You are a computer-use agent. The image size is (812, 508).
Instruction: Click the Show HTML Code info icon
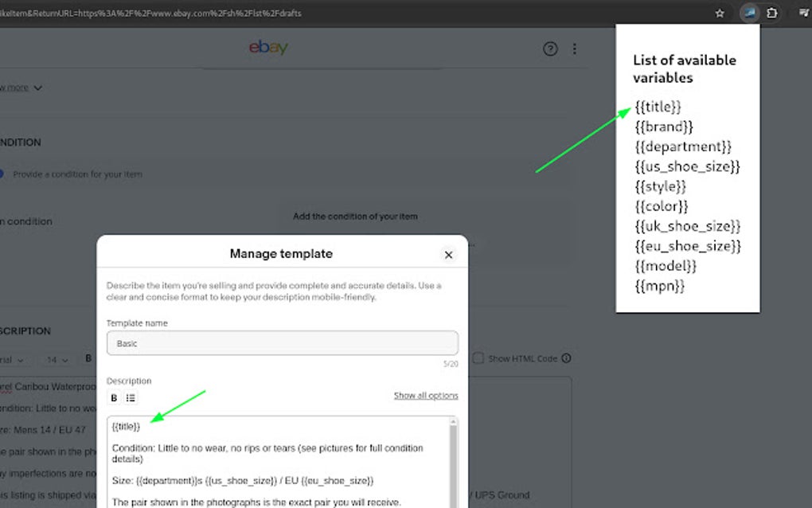coord(567,358)
